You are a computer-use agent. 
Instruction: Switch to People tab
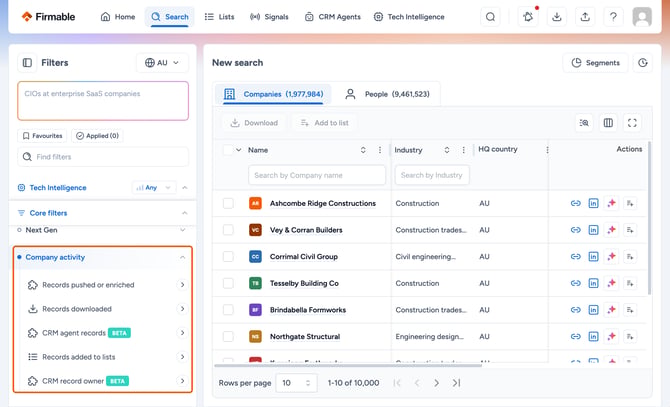[387, 94]
